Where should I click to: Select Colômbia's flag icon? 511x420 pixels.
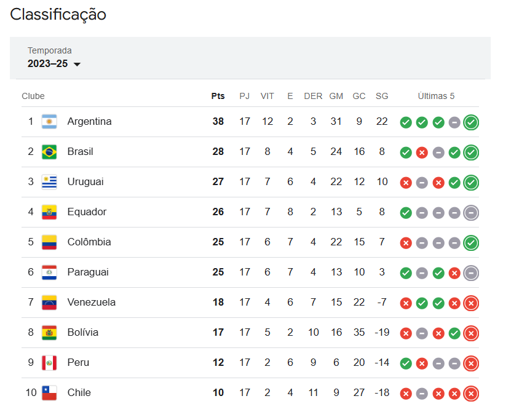pyautogui.click(x=49, y=242)
